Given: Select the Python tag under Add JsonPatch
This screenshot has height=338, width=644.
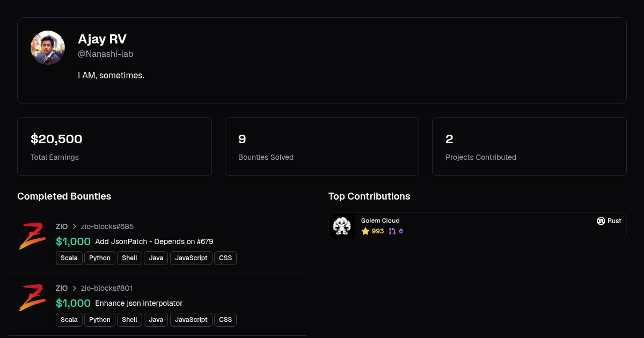Looking at the screenshot, I should point(100,258).
